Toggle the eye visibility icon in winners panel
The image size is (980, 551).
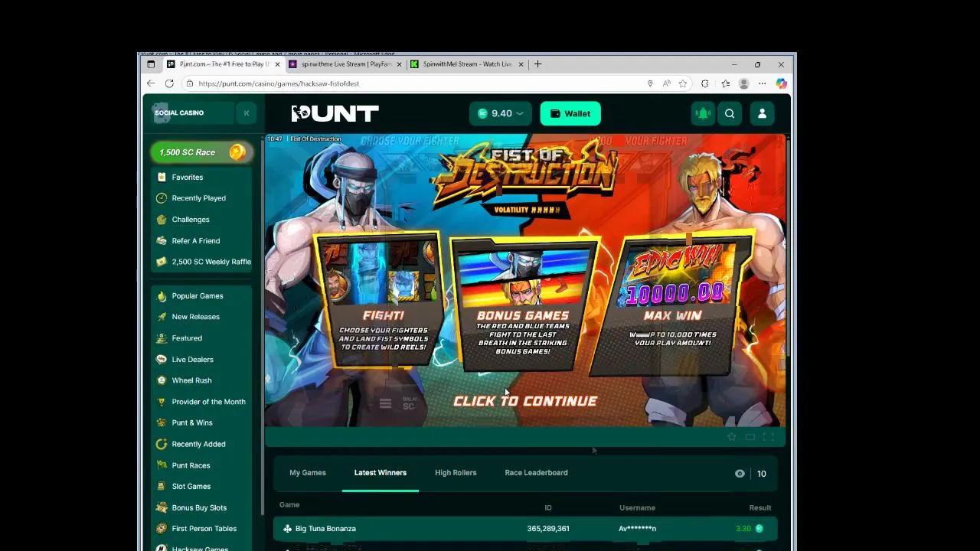pyautogui.click(x=740, y=474)
